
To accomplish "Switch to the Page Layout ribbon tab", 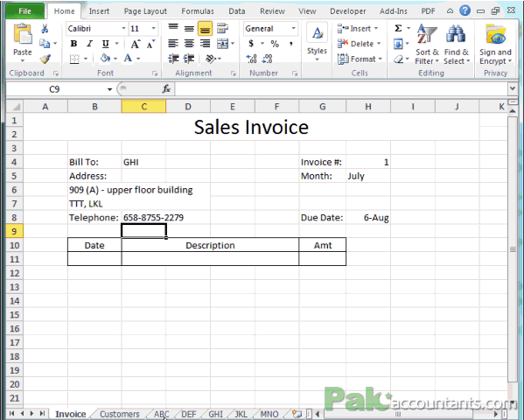I will tap(145, 11).
